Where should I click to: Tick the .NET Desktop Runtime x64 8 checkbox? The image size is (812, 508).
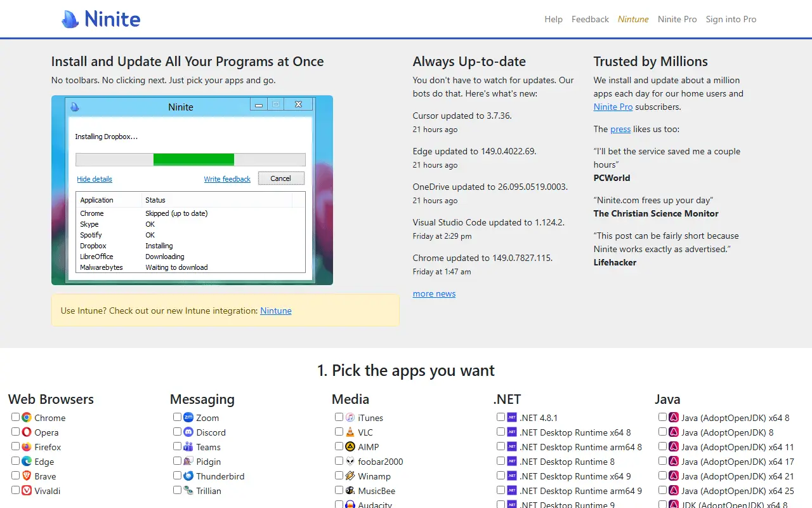click(501, 432)
